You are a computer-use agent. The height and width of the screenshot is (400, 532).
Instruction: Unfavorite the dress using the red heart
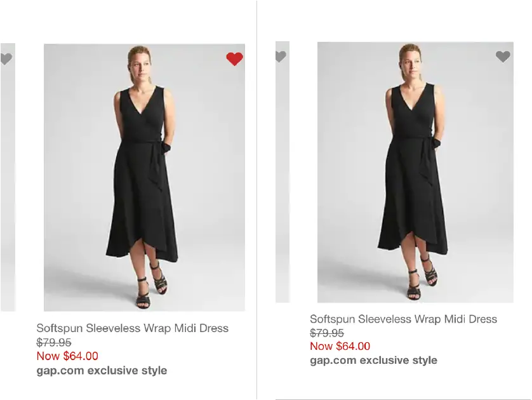point(234,59)
